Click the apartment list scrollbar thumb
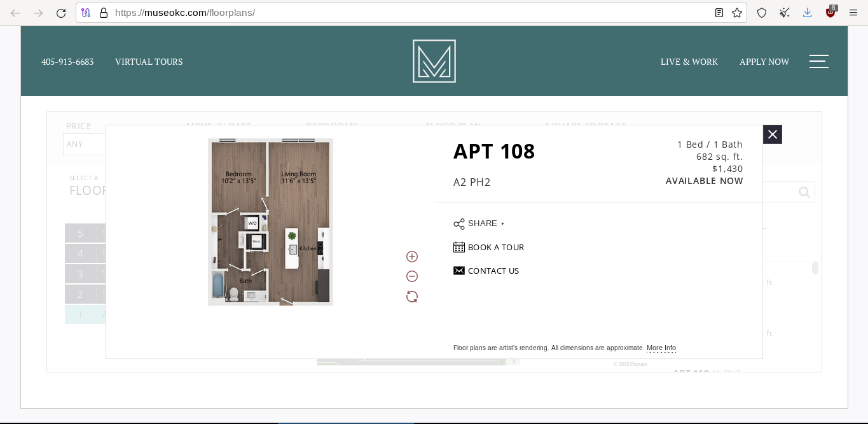The image size is (868, 424). pos(815,268)
